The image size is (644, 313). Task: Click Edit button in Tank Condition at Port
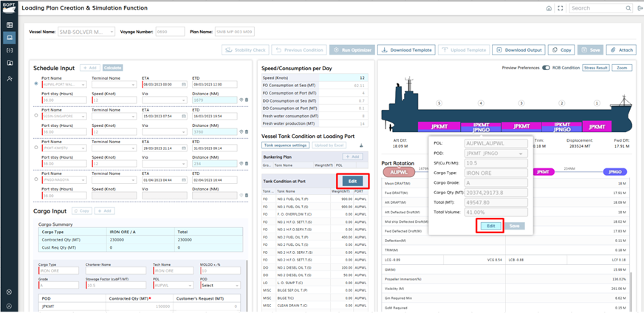click(x=352, y=181)
